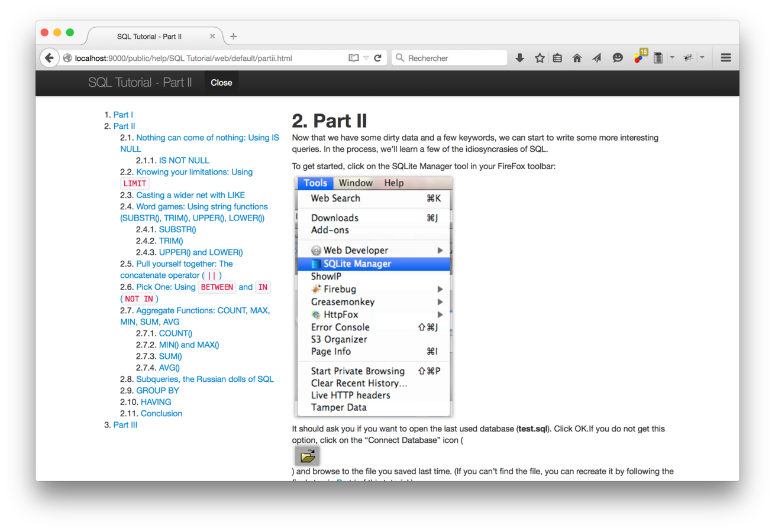Click the bug extension icon in toolbar

688,58
